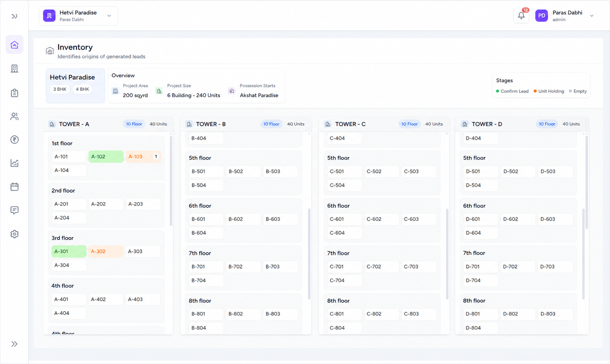Click Tower A vertical scrollbar
This screenshot has height=364, width=610.
tap(171, 181)
